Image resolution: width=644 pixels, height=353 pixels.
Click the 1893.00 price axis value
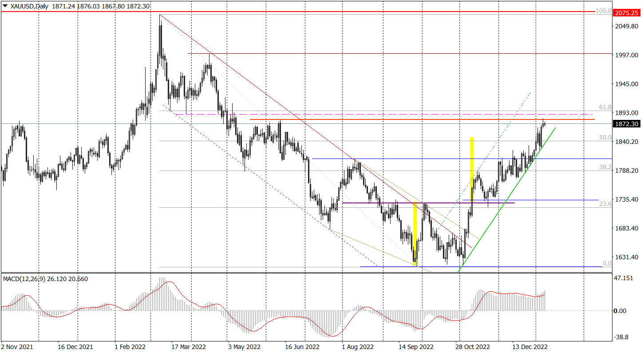[x=627, y=113]
